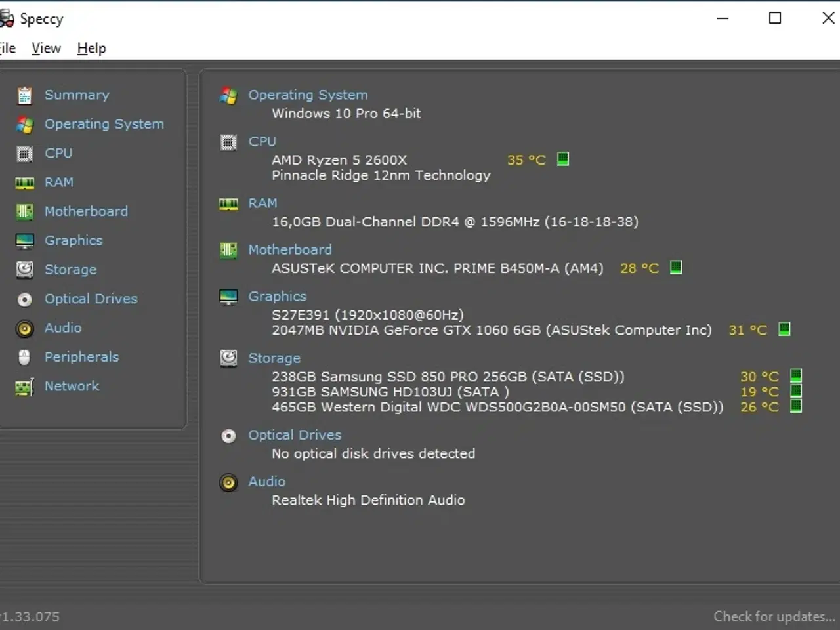Open the View menu
Screen dimensions: 840x630
(46, 48)
